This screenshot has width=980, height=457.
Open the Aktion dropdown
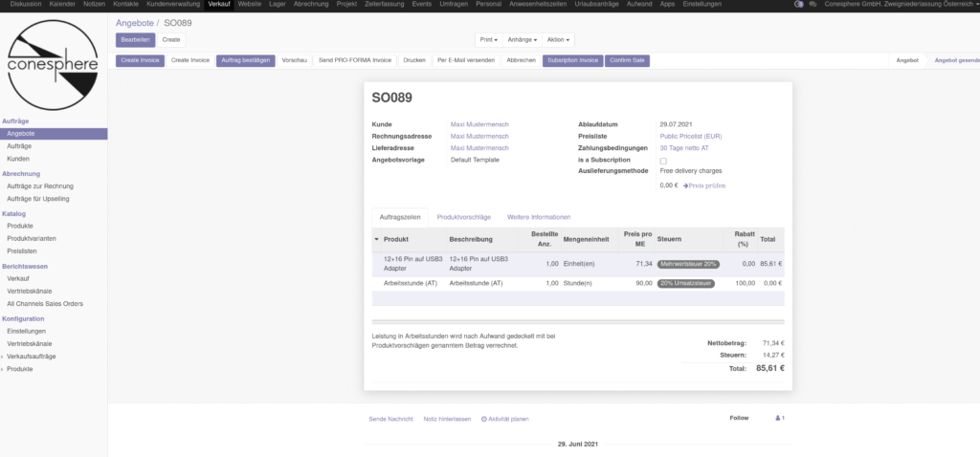(558, 40)
